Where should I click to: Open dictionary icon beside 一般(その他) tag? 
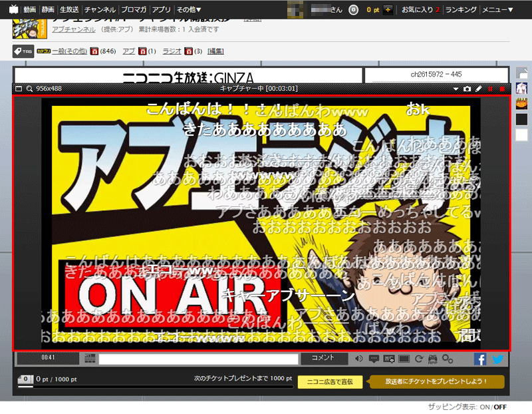click(x=94, y=51)
